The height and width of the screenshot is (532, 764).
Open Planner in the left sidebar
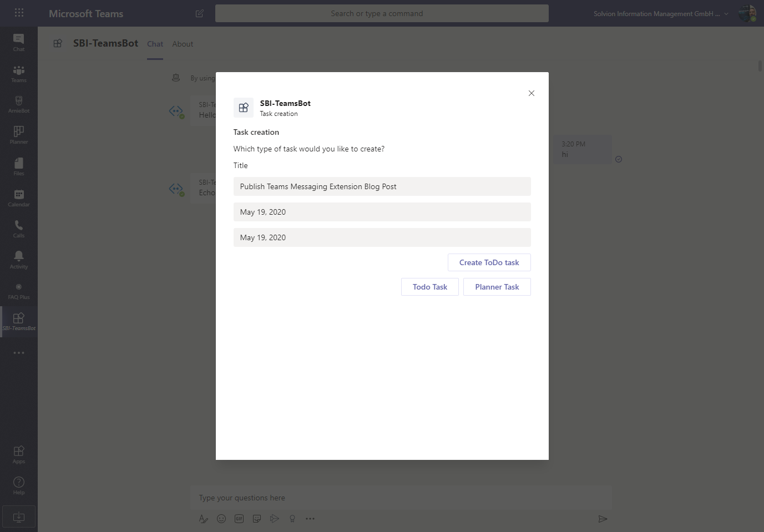[x=19, y=135]
